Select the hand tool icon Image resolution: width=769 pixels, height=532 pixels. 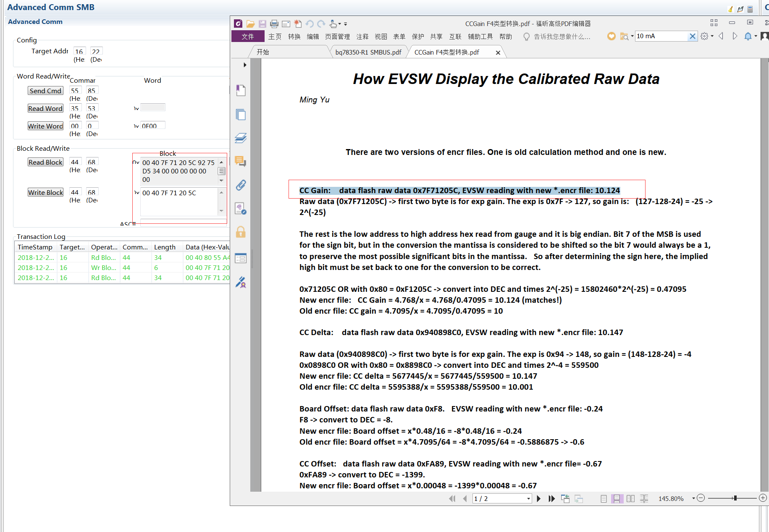[333, 24]
